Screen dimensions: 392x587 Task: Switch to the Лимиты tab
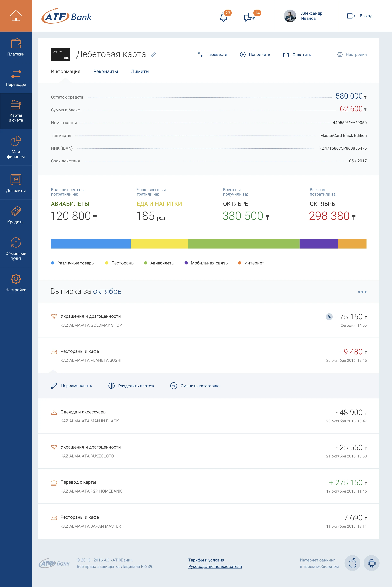click(140, 72)
